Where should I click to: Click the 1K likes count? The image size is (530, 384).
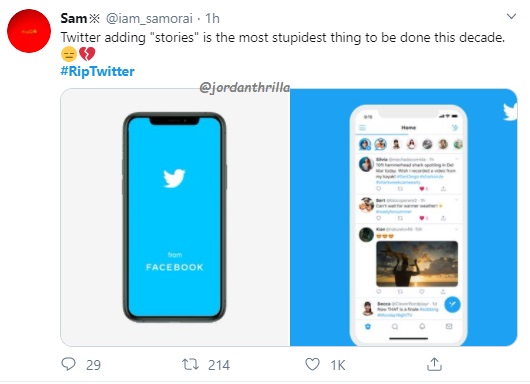coord(338,365)
